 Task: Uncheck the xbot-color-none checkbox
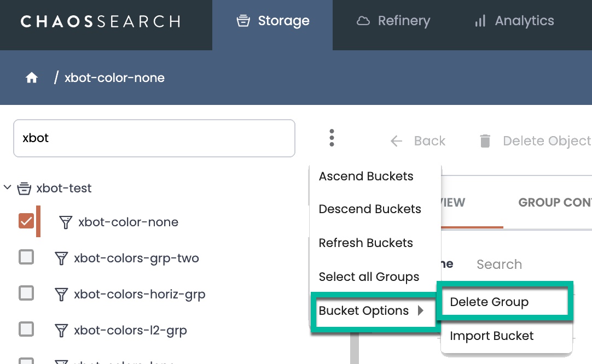(x=26, y=221)
